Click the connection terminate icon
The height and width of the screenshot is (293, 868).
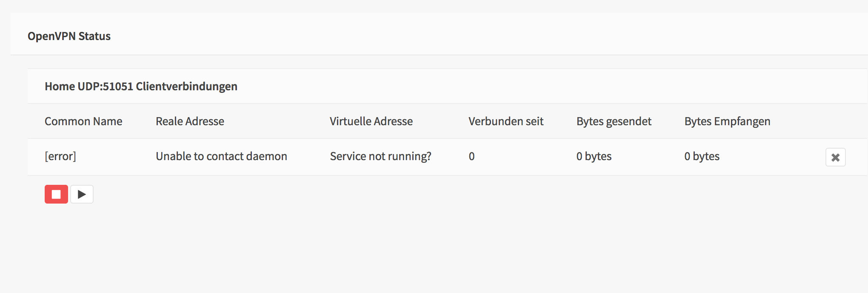(x=835, y=157)
